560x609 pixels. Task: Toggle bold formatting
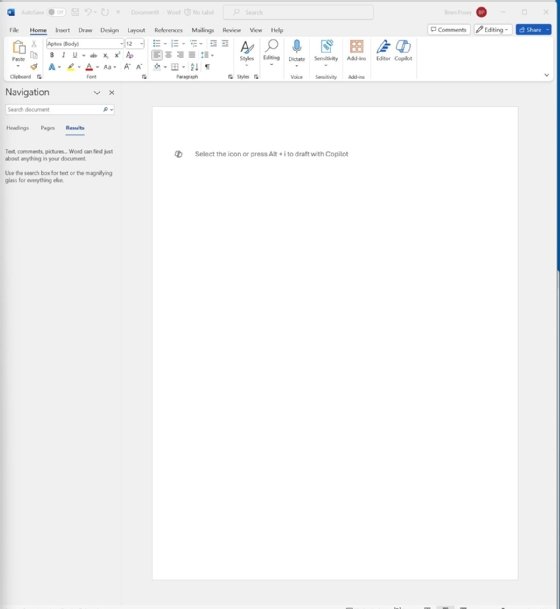(x=52, y=56)
